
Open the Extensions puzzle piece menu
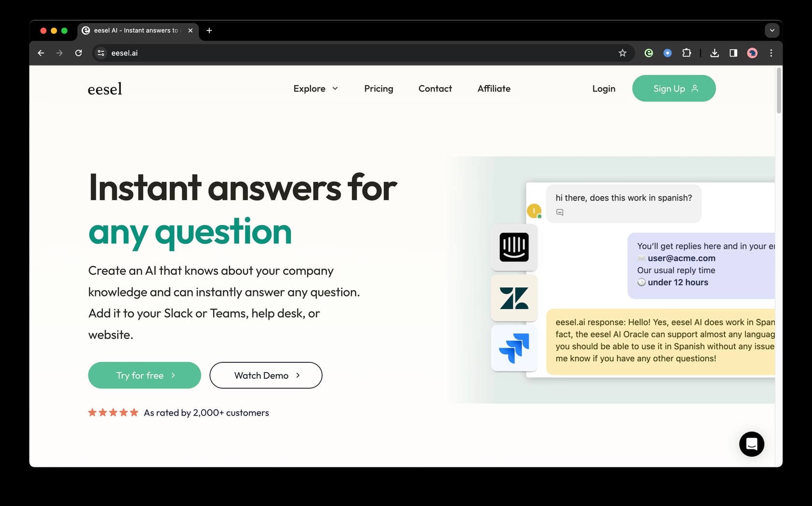(x=686, y=53)
